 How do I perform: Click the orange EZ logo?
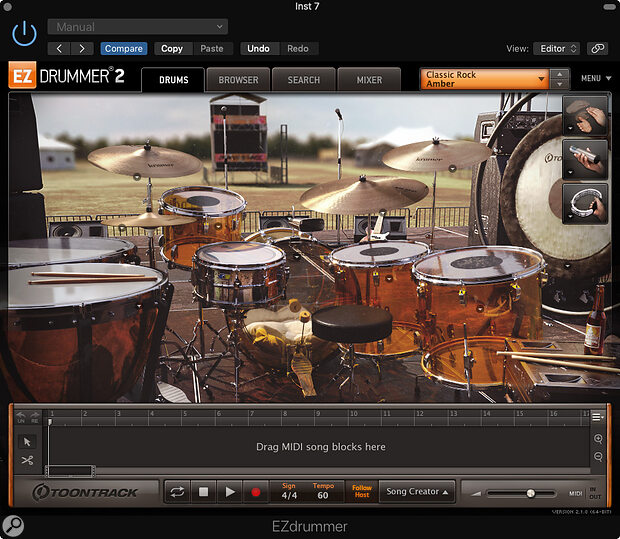[x=22, y=75]
